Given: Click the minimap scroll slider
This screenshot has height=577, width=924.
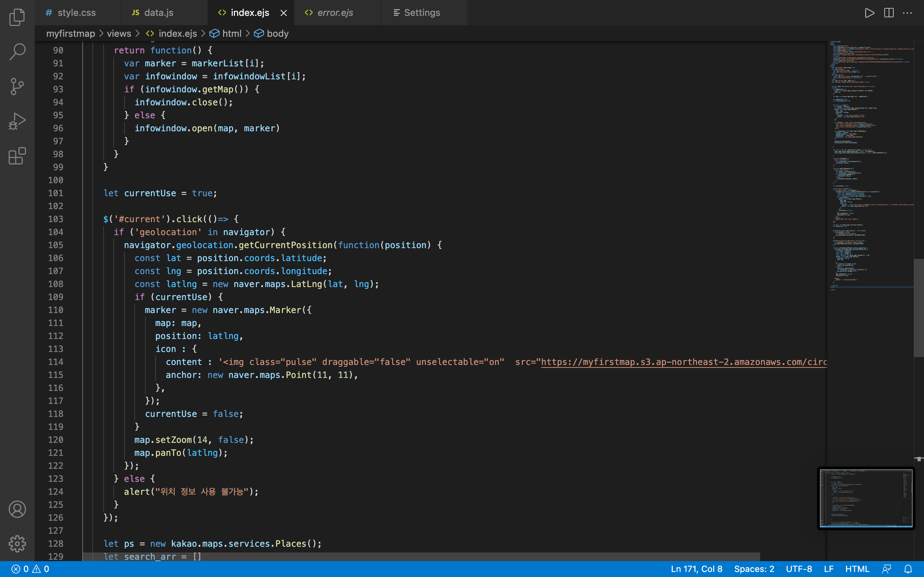Looking at the screenshot, I should 918,308.
